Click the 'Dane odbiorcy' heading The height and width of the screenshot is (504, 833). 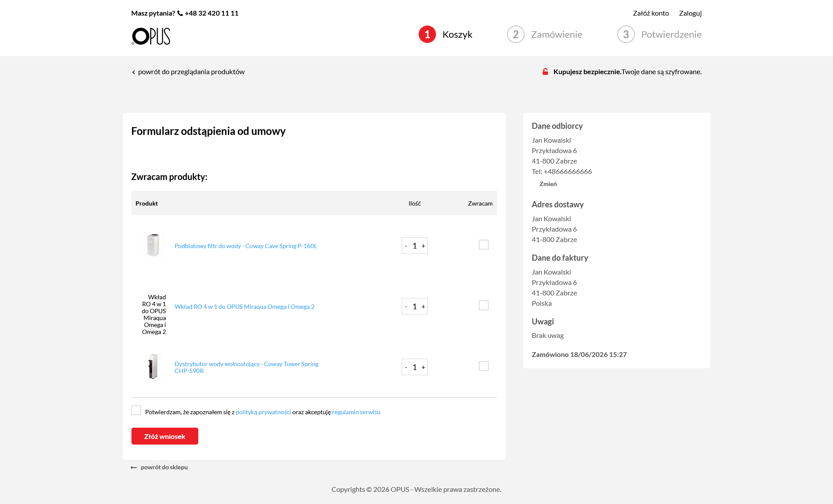pos(557,126)
